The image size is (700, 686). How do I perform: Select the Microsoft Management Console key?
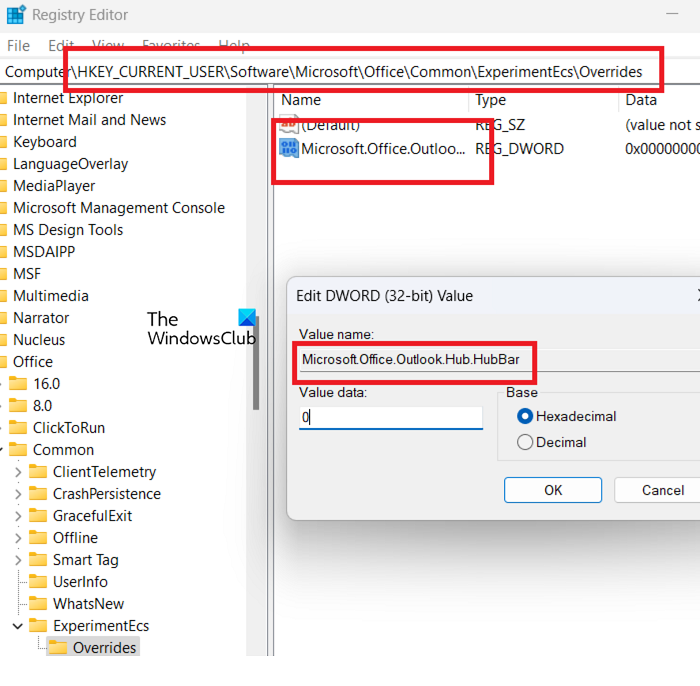click(x=119, y=207)
